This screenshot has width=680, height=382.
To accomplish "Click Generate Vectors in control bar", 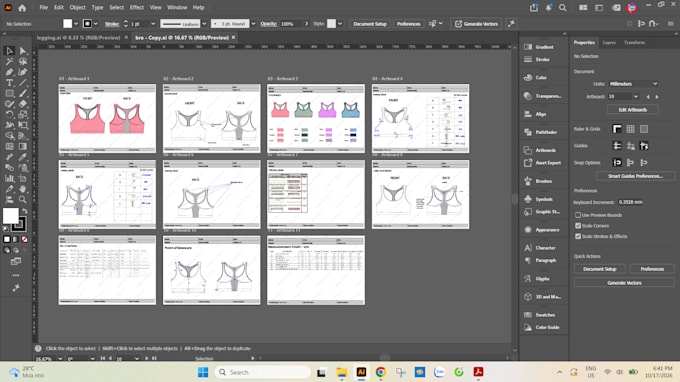I will [x=476, y=24].
